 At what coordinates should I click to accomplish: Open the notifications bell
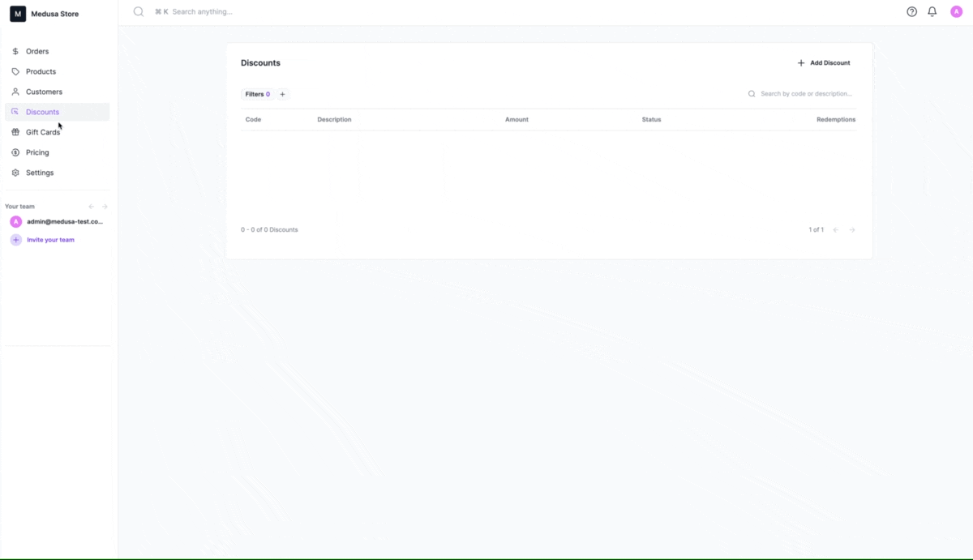[x=932, y=12]
